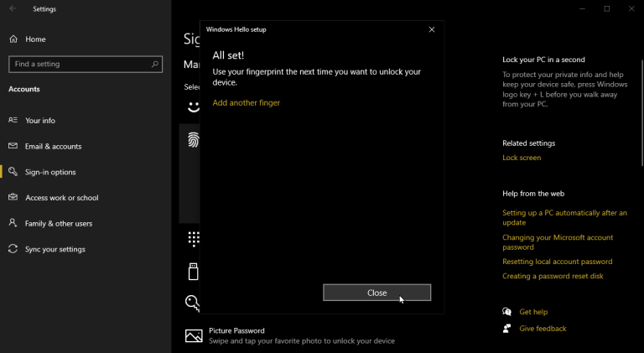
Task: Minimize the Settings window
Action: (x=583, y=8)
